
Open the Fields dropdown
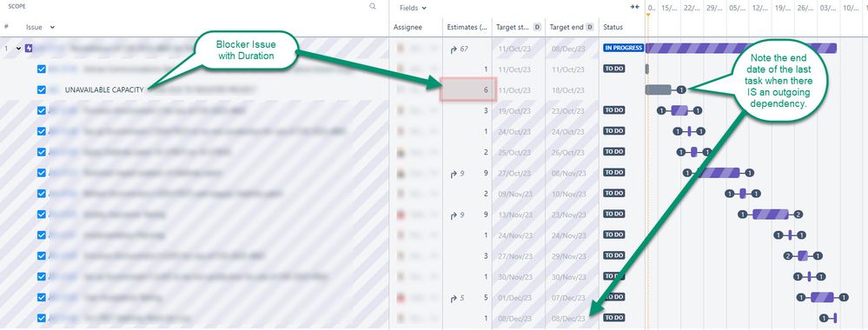pyautogui.click(x=413, y=8)
